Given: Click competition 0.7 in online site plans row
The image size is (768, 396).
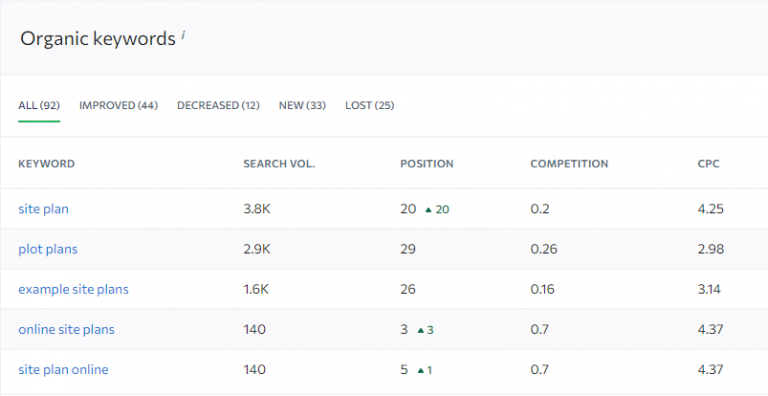Looking at the screenshot, I should (540, 329).
